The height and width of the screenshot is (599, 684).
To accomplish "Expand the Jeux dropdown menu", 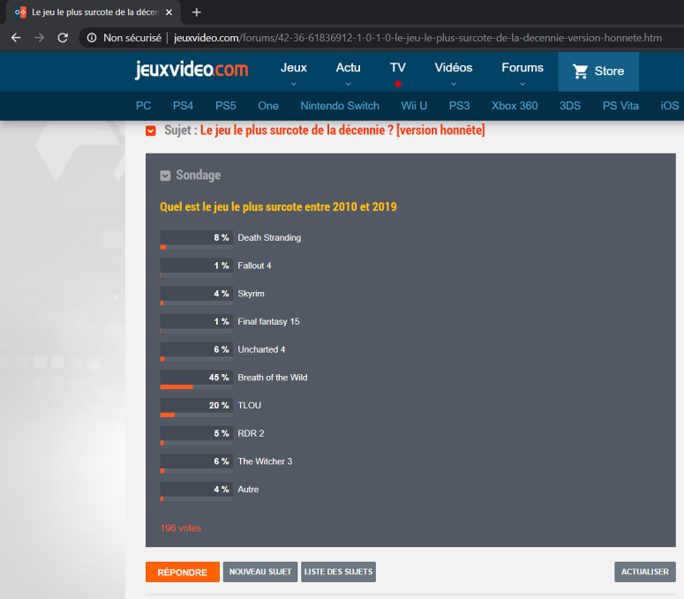I will coord(294,73).
